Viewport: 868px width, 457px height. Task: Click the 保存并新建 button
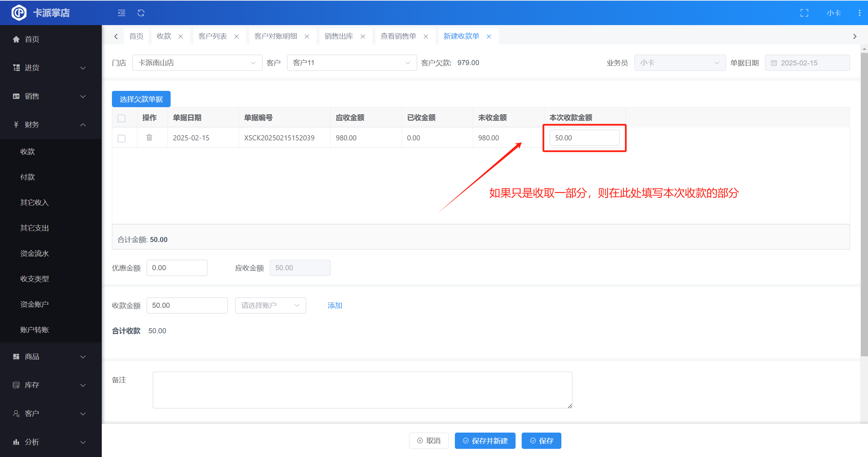point(485,441)
